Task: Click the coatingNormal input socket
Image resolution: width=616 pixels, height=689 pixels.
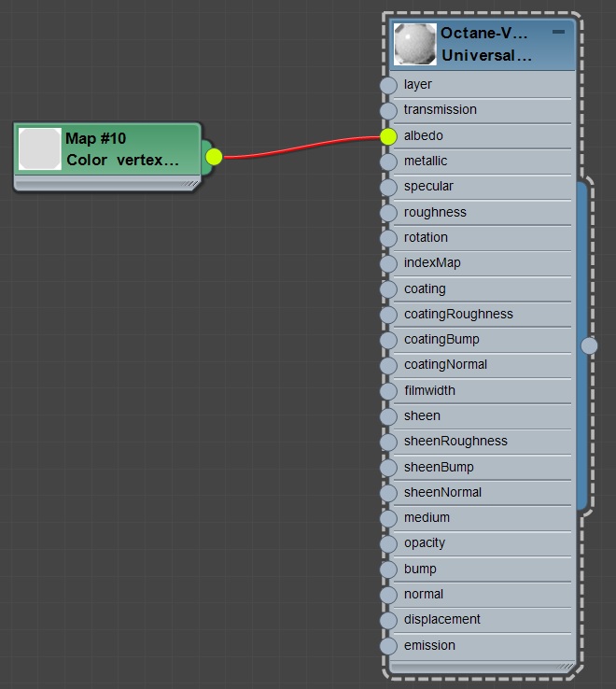Action: click(x=388, y=366)
